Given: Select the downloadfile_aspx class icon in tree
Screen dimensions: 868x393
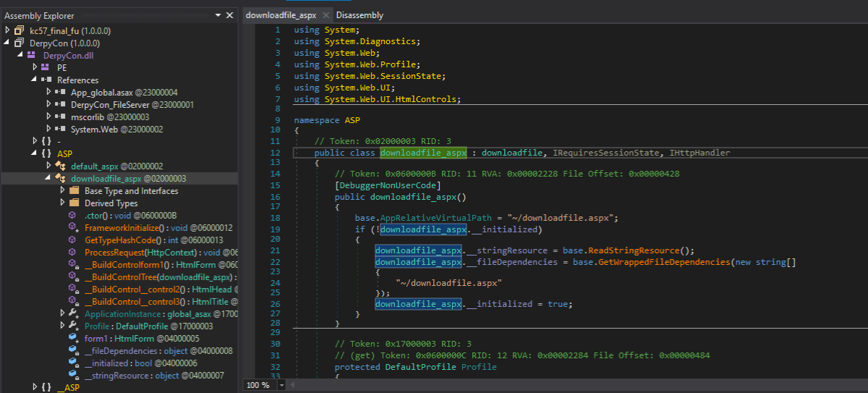Looking at the screenshot, I should point(61,179).
